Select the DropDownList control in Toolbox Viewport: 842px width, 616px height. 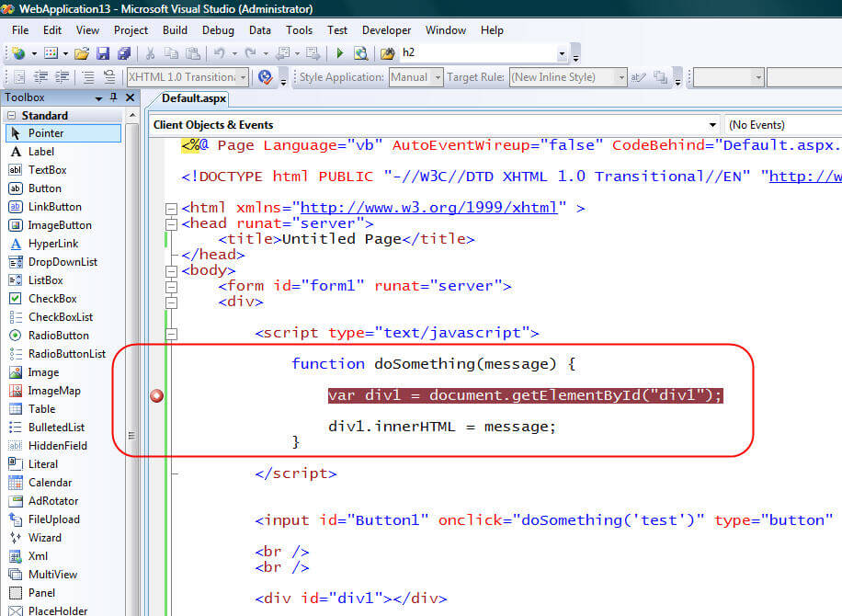(63, 262)
